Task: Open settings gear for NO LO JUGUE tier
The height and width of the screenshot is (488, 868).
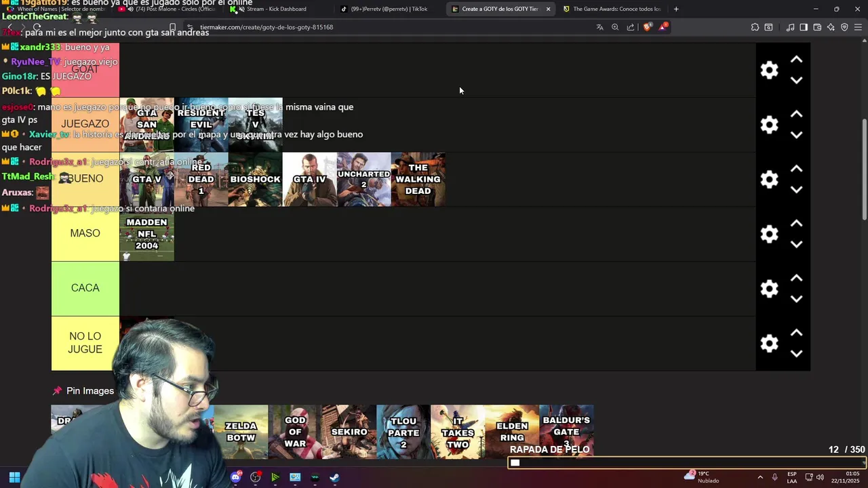Action: coord(769,344)
